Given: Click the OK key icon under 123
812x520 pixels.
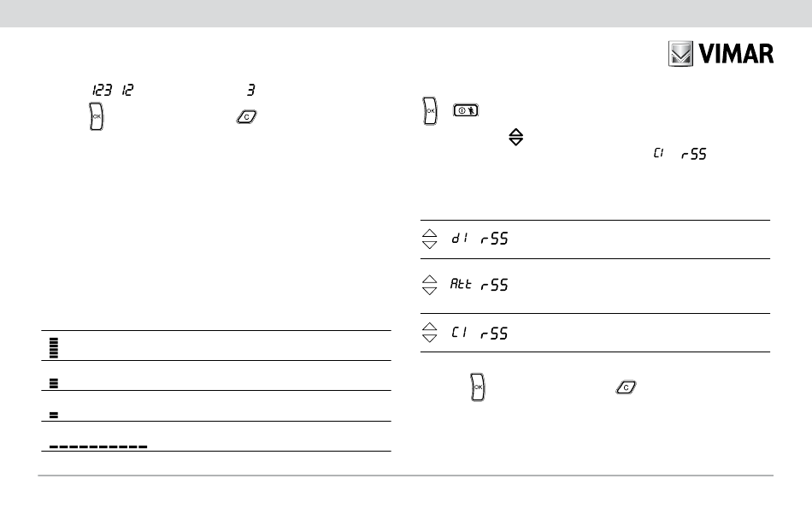Looking at the screenshot, I should pos(97,116).
